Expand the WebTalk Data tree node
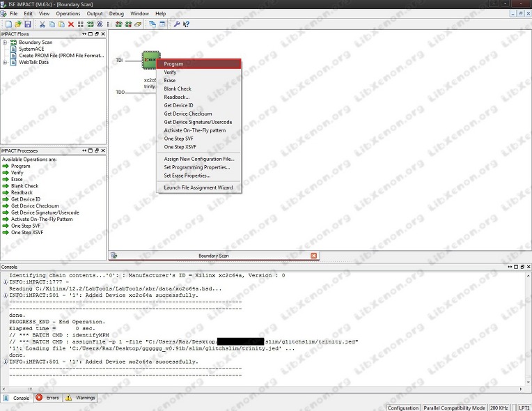The height and width of the screenshot is (411, 532). tap(5, 63)
